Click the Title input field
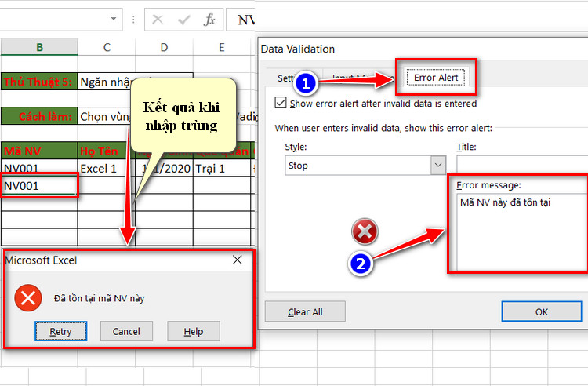 pyautogui.click(x=522, y=166)
